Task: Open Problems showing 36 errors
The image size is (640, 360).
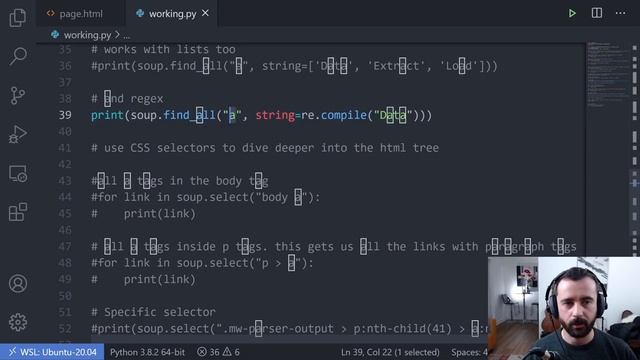Action: point(218,352)
